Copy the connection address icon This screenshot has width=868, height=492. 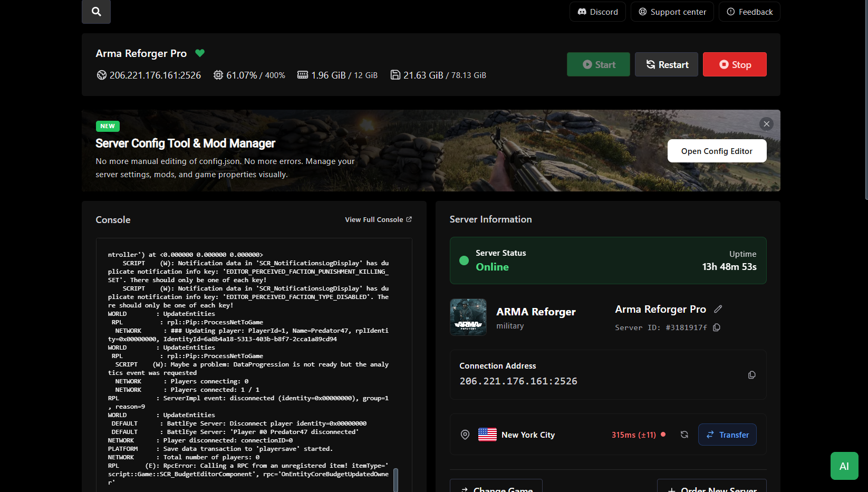(x=751, y=375)
